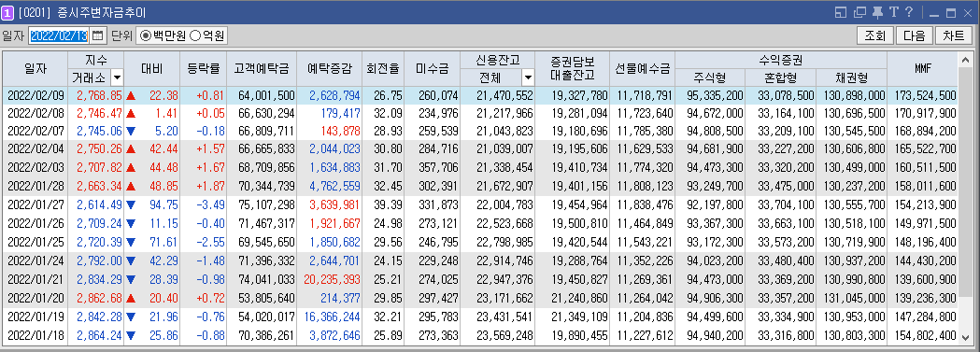Viewport: 980px width, 352px height.
Task: Open help with the question mark icon
Action: 909,12
